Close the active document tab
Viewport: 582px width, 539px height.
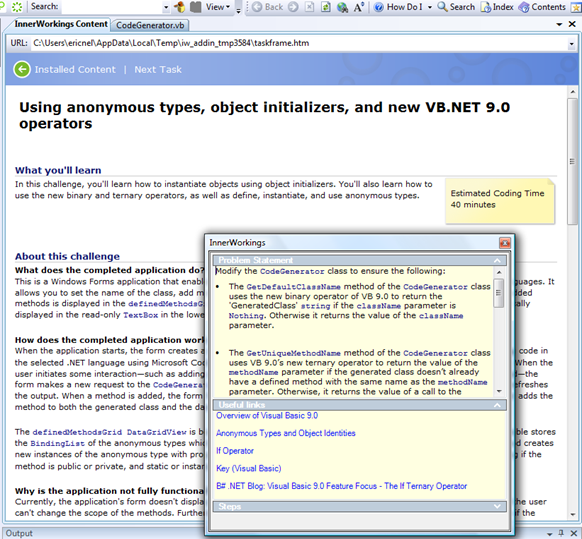click(572, 24)
